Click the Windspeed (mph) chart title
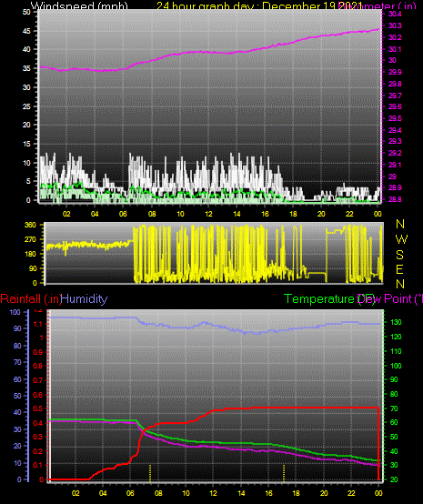 tap(79, 5)
